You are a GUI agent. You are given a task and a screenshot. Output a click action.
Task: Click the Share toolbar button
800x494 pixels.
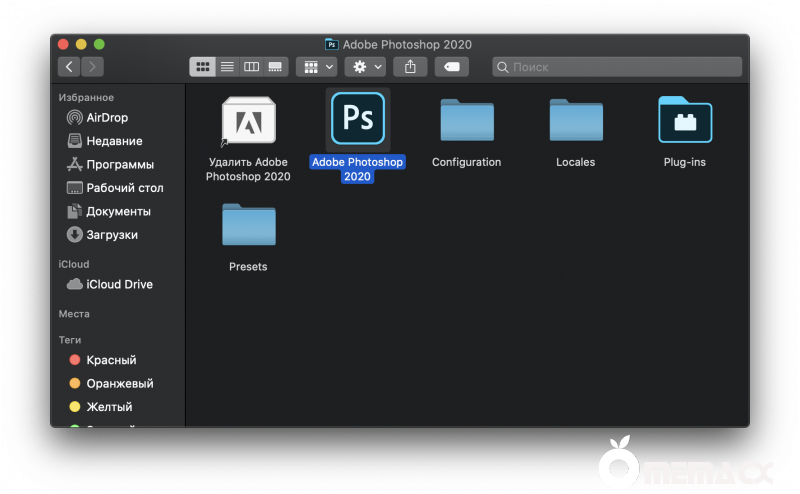click(x=410, y=67)
